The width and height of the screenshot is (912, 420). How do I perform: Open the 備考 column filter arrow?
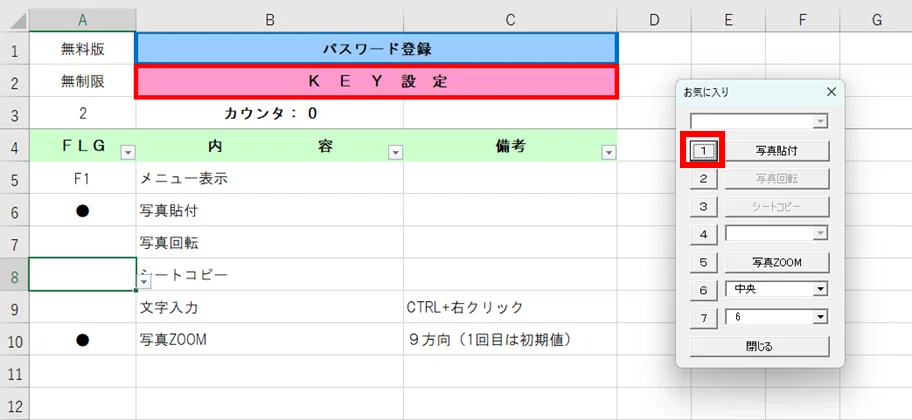tap(609, 153)
